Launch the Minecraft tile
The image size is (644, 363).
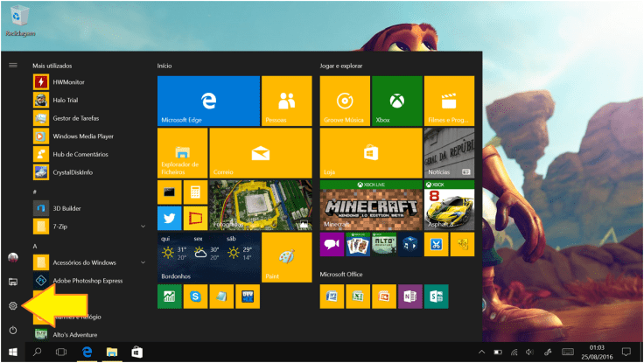pos(370,205)
